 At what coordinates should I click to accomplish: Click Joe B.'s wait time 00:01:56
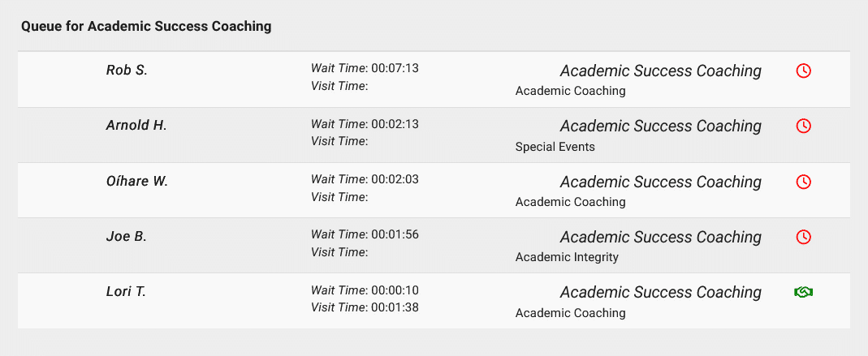coord(395,234)
